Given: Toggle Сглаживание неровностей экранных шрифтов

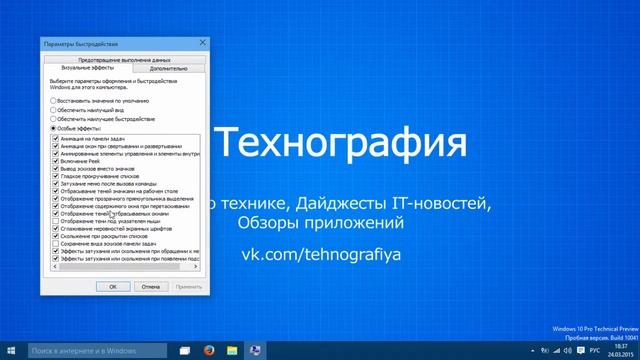Looking at the screenshot, I should pyautogui.click(x=56, y=229).
